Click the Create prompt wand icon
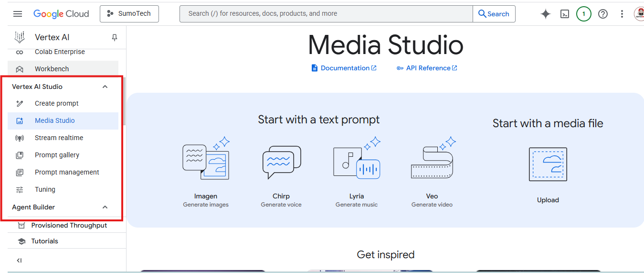Image resolution: width=644 pixels, height=273 pixels. click(x=20, y=103)
